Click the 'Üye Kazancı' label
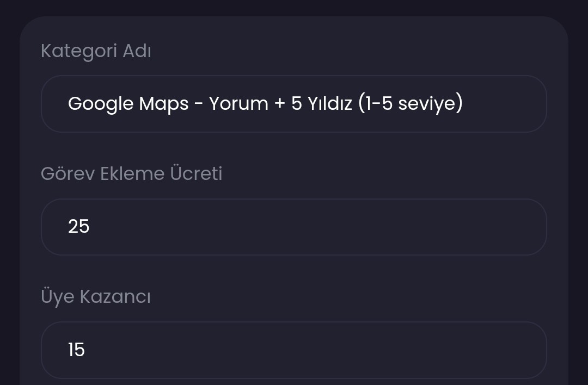 point(96,296)
